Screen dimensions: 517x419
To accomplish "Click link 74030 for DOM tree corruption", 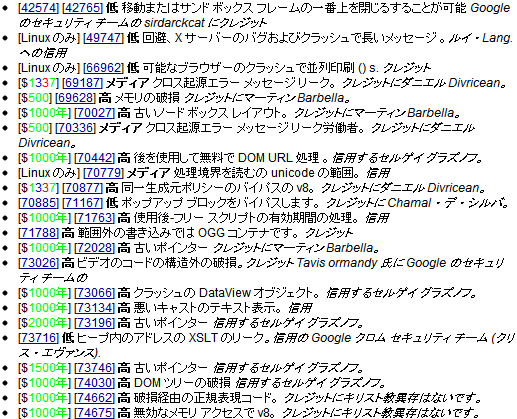I will point(94,383).
